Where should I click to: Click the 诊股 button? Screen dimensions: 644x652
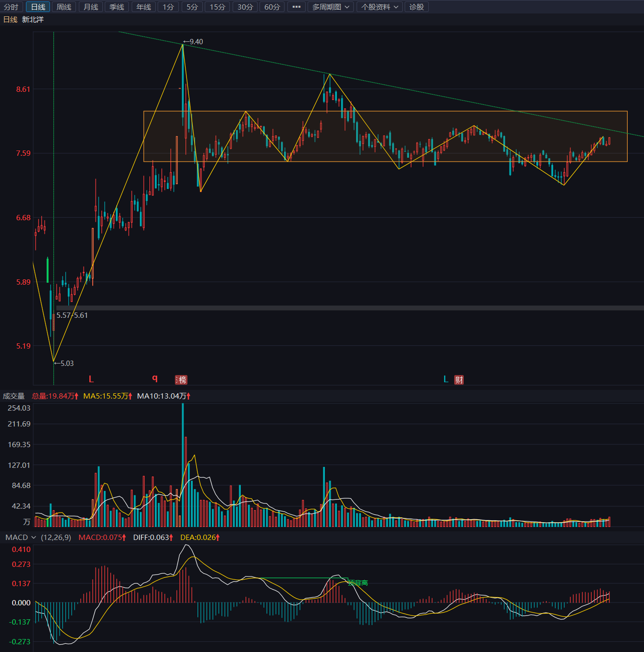tap(417, 7)
